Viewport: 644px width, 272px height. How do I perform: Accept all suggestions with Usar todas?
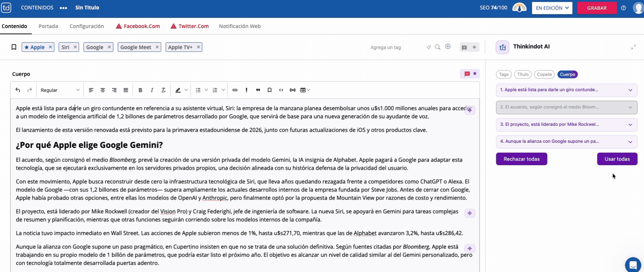pyautogui.click(x=617, y=159)
